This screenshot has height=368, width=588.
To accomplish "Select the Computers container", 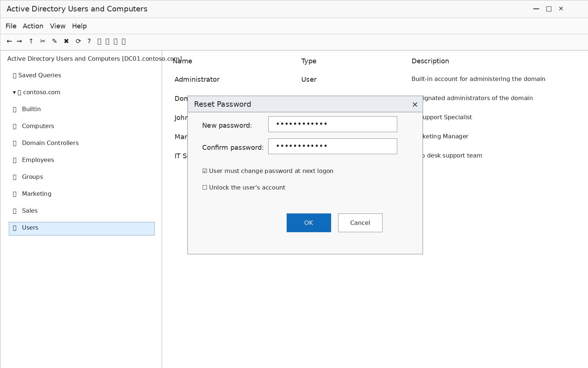I will tap(38, 126).
